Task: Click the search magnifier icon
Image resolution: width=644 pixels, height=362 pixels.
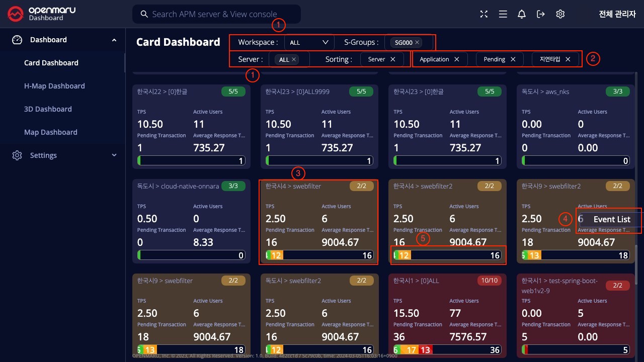Action: click(144, 14)
